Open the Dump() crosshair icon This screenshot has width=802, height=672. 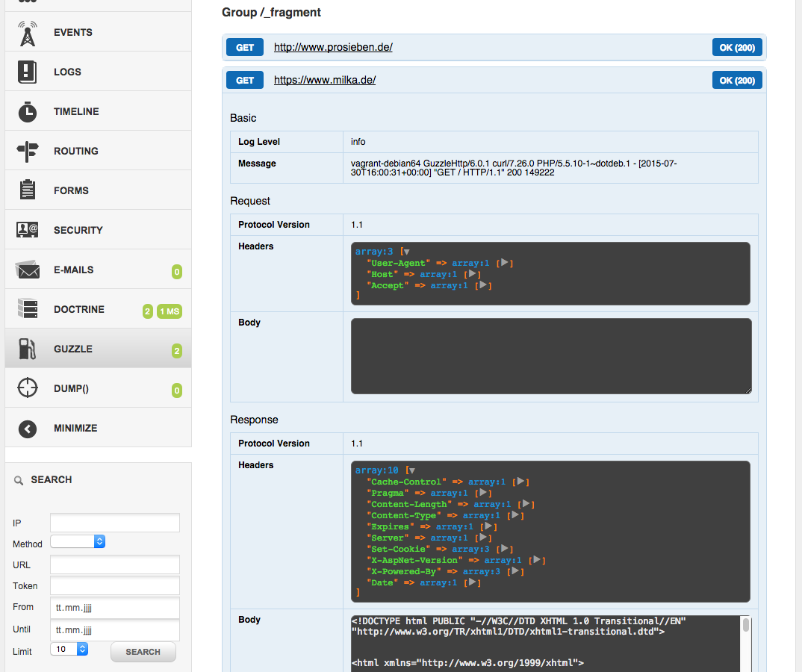point(28,388)
